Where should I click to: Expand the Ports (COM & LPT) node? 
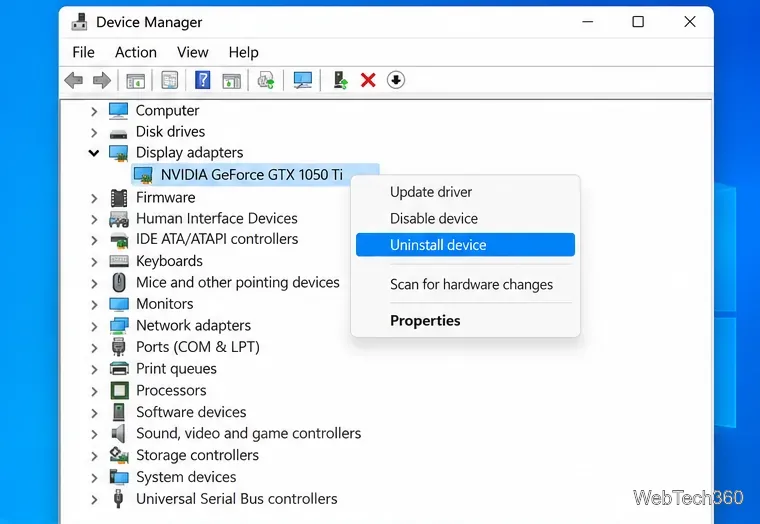(94, 348)
